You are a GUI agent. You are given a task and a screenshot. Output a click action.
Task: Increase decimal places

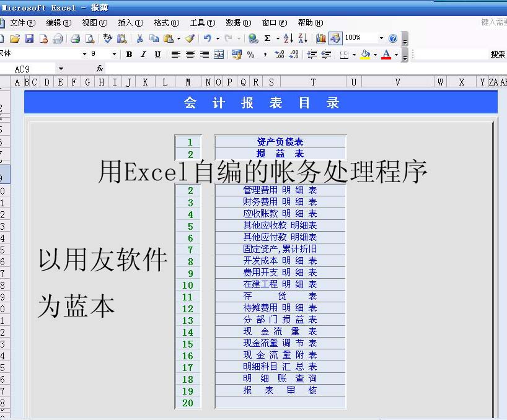pyautogui.click(x=280, y=55)
